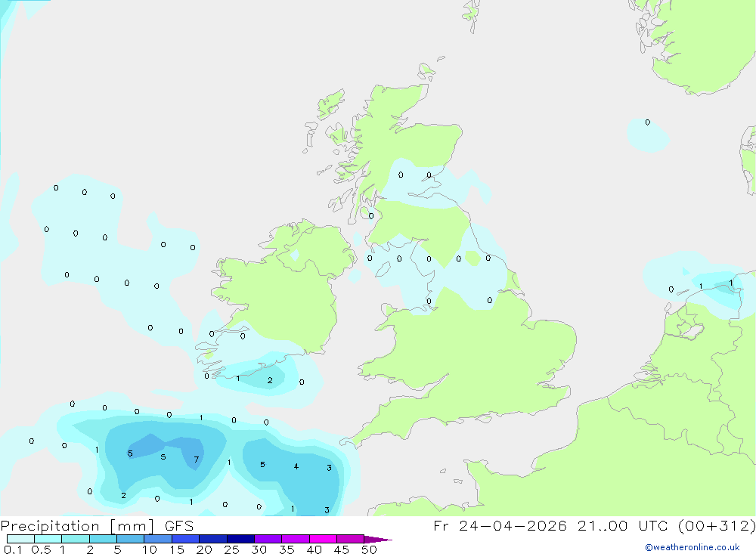Click the legend label '30'
Image resolution: width=756 pixels, height=554 pixels.
[x=259, y=549]
